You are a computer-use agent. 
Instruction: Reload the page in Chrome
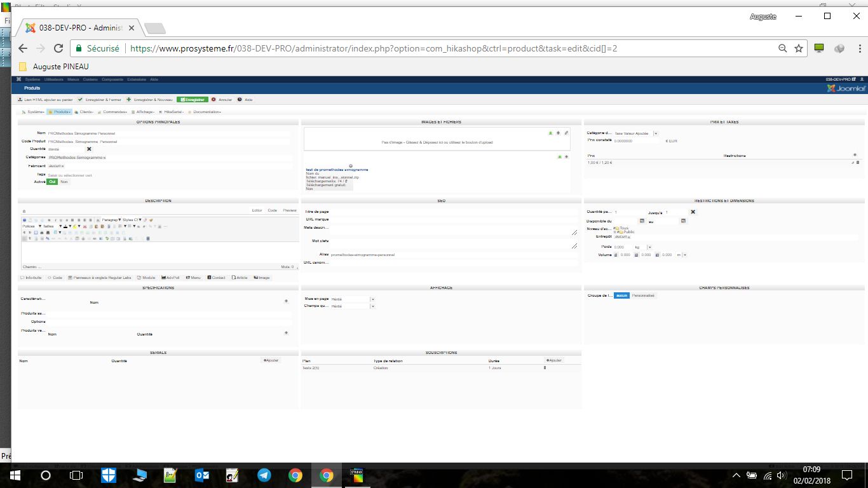[x=58, y=48]
